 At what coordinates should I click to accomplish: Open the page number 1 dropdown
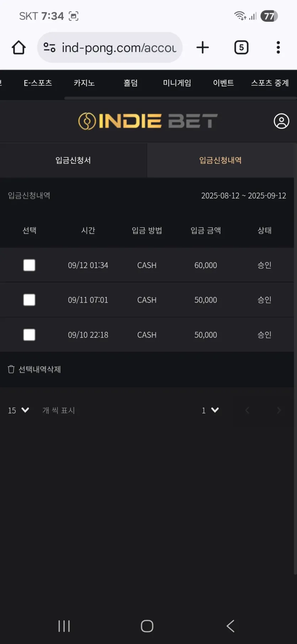tap(210, 410)
